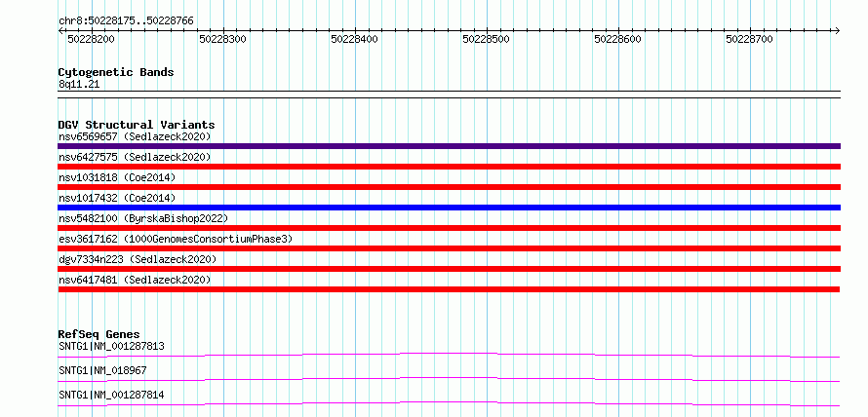The image size is (868, 417).
Task: Open variant nsv1031818 (Coe2014) label
Action: point(117,177)
